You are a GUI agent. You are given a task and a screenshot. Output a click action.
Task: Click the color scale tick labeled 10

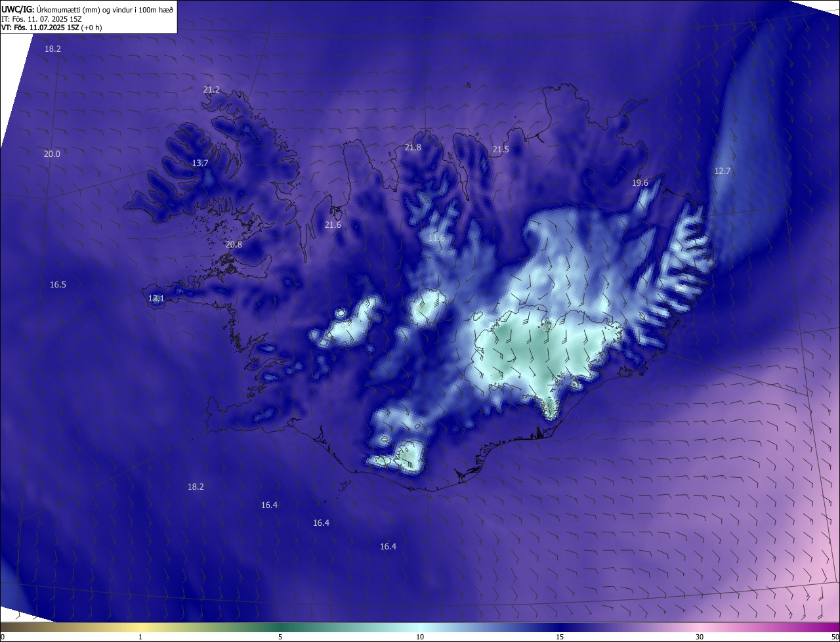point(420,637)
